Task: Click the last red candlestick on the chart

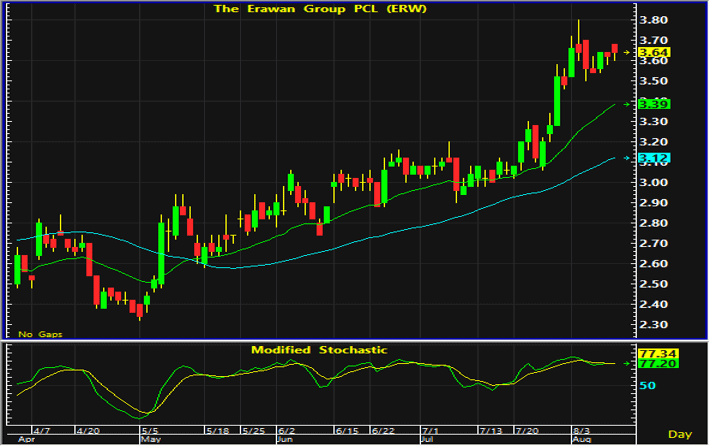Action: pos(614,49)
